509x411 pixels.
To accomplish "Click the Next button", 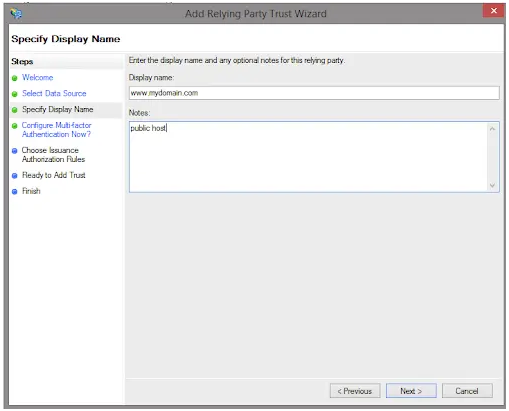I will [x=411, y=391].
